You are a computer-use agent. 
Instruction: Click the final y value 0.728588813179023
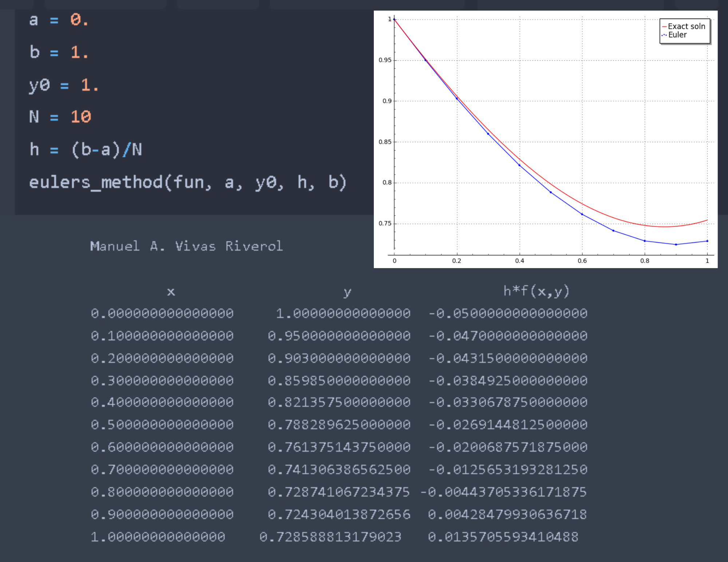(330, 537)
